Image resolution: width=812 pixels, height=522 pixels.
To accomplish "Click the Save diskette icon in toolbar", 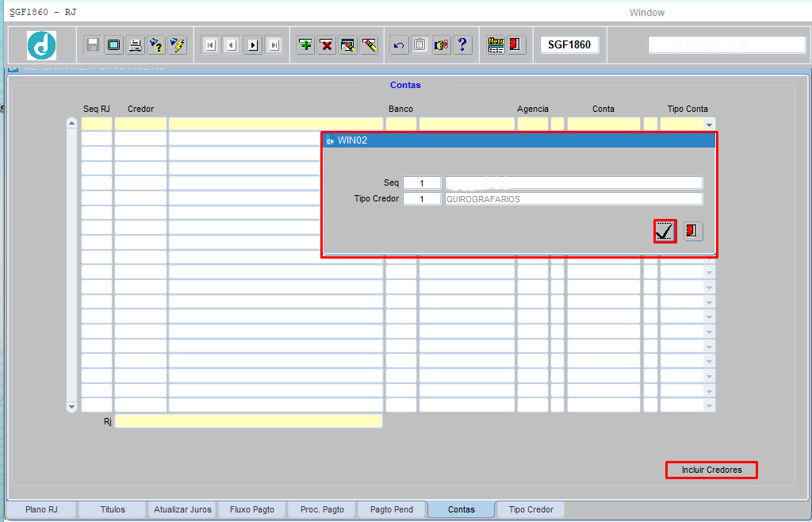I will click(93, 45).
